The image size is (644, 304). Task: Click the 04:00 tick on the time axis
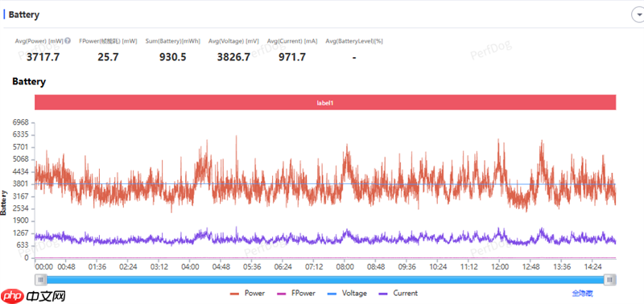190,267
